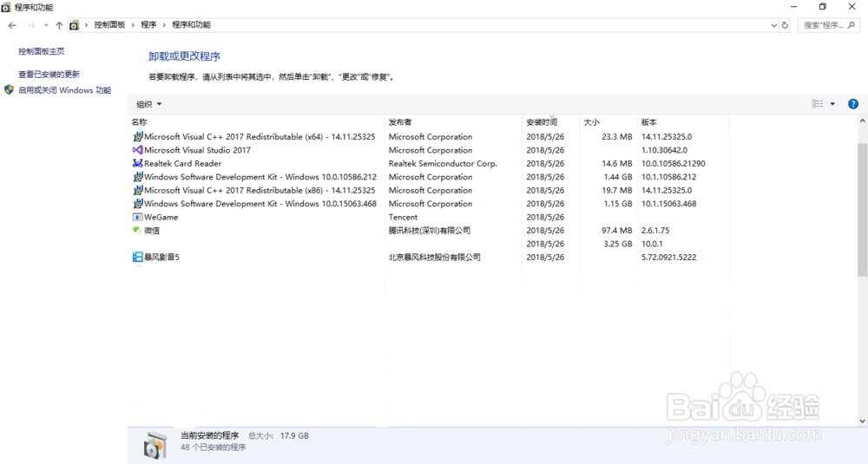
Task: Expand the address bar history dropdown
Action: (x=773, y=25)
